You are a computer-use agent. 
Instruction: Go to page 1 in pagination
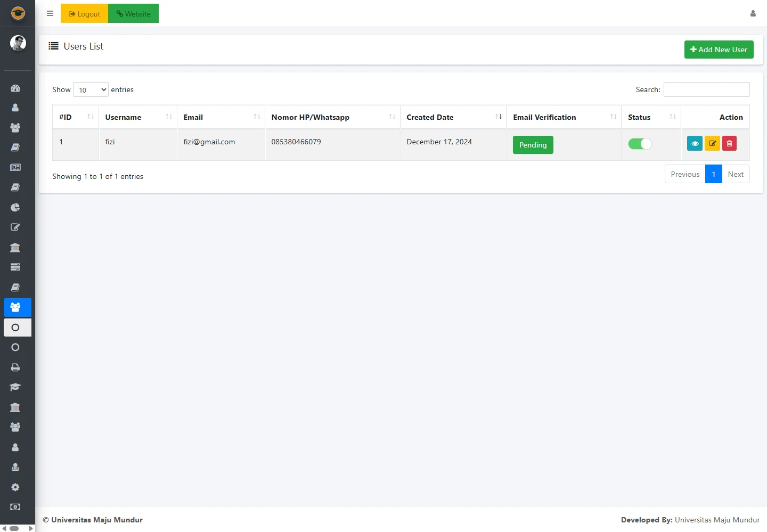713,174
